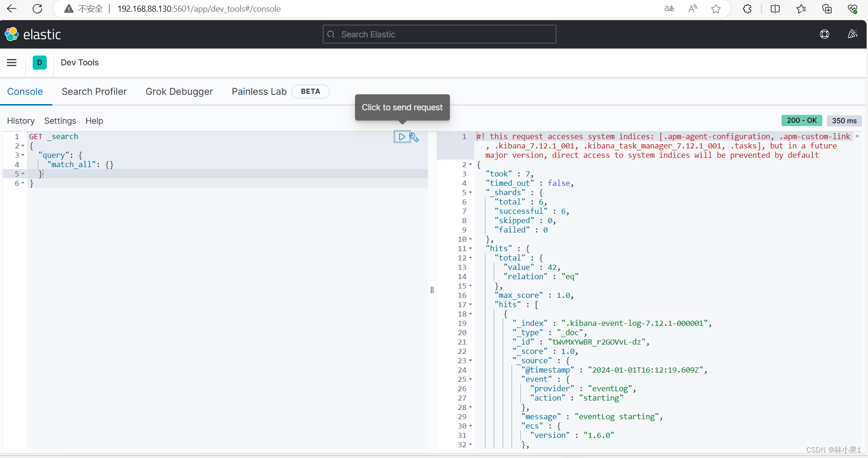Click the read aloud icon
The height and width of the screenshot is (458, 868).
click(x=693, y=9)
